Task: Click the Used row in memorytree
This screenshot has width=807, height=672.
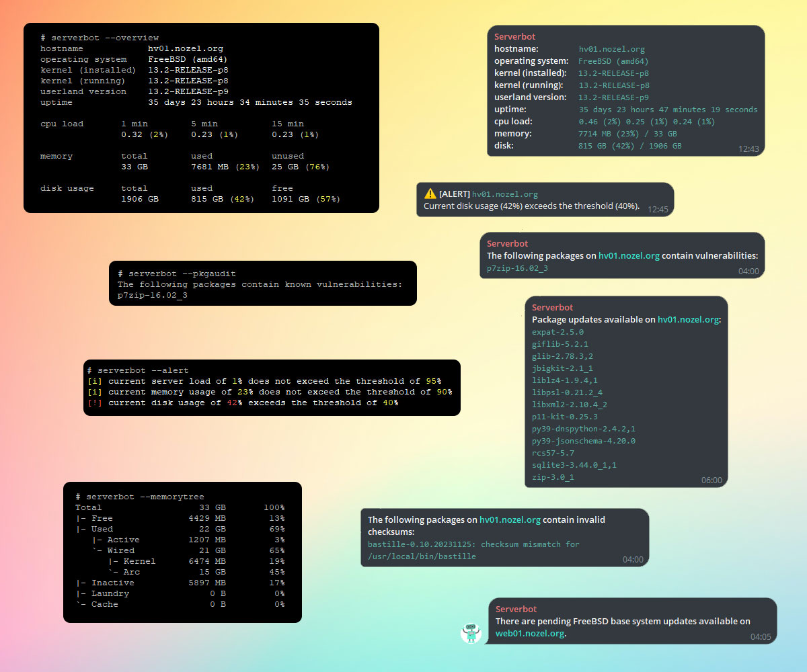Action: coord(180,529)
